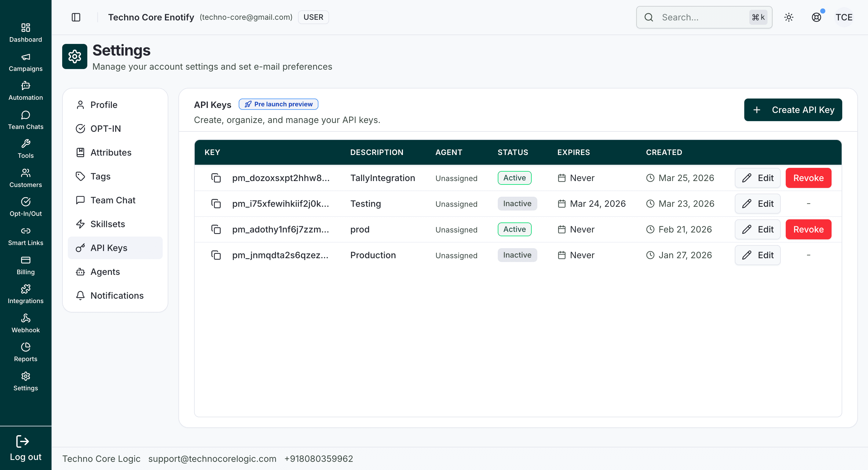Select Profile in settings menu
868x470 pixels.
(115, 105)
